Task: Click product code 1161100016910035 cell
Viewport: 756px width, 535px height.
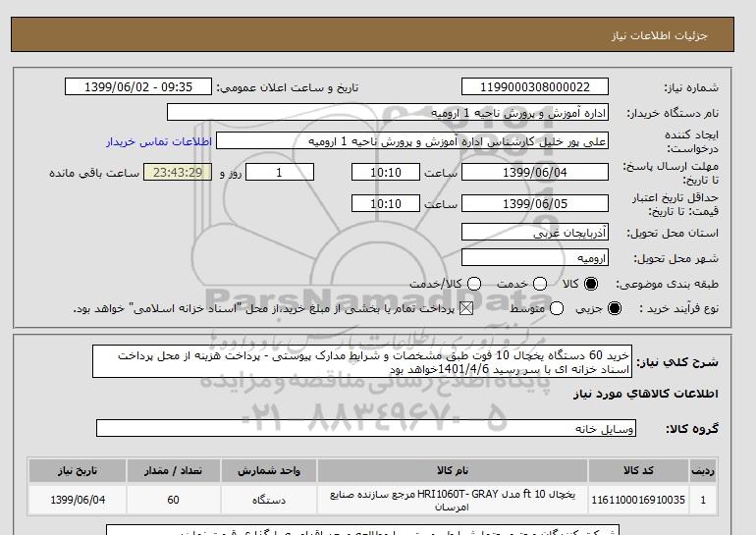Action: [x=638, y=500]
